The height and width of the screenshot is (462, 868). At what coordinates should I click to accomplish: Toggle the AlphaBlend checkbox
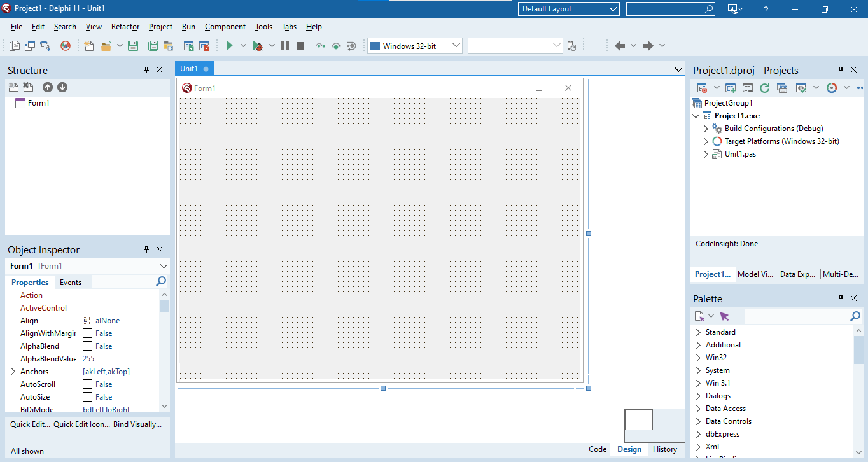(x=87, y=346)
